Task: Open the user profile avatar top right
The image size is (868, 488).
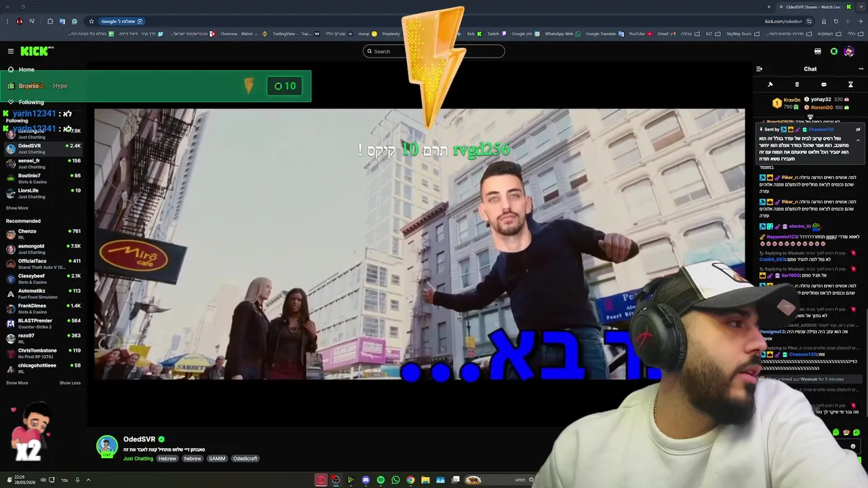Action: pyautogui.click(x=849, y=52)
